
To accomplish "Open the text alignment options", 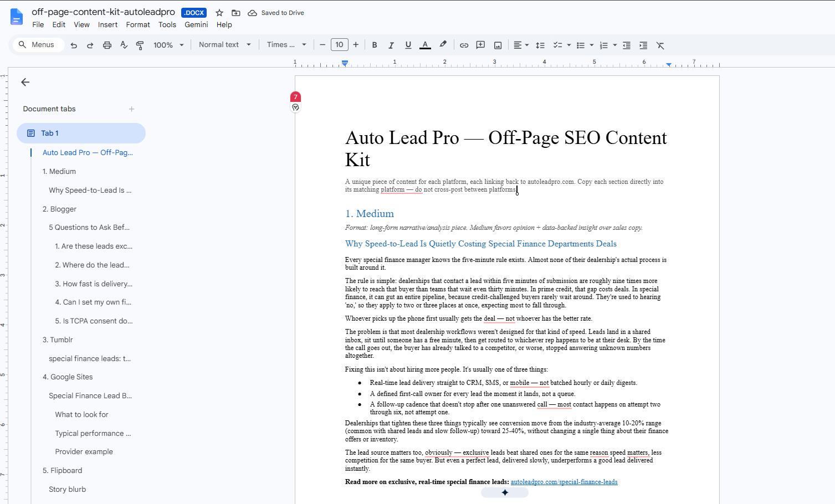I will [x=521, y=45].
